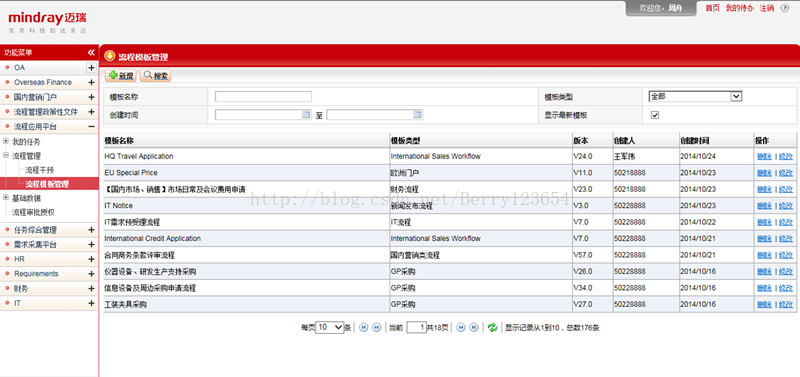Expand the 流程管理政策性文件 section

[91, 112]
